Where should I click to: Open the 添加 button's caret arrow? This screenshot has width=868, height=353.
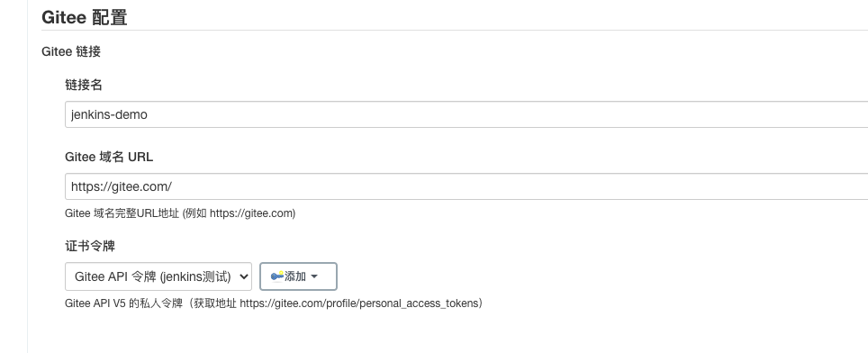(x=314, y=276)
